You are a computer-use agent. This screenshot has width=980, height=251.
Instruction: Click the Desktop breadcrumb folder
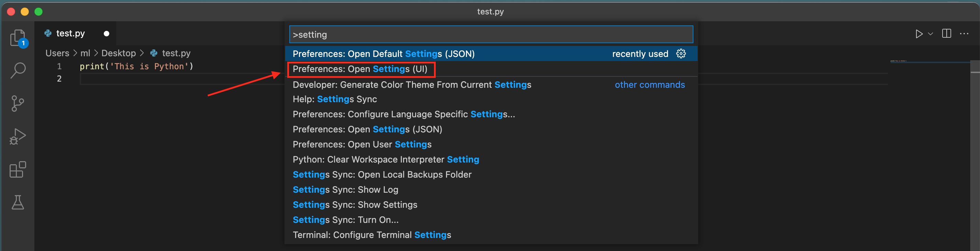click(x=118, y=53)
